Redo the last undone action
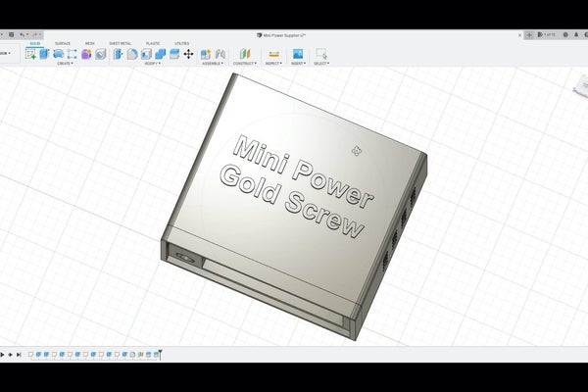The height and width of the screenshot is (392, 588). 35,35
